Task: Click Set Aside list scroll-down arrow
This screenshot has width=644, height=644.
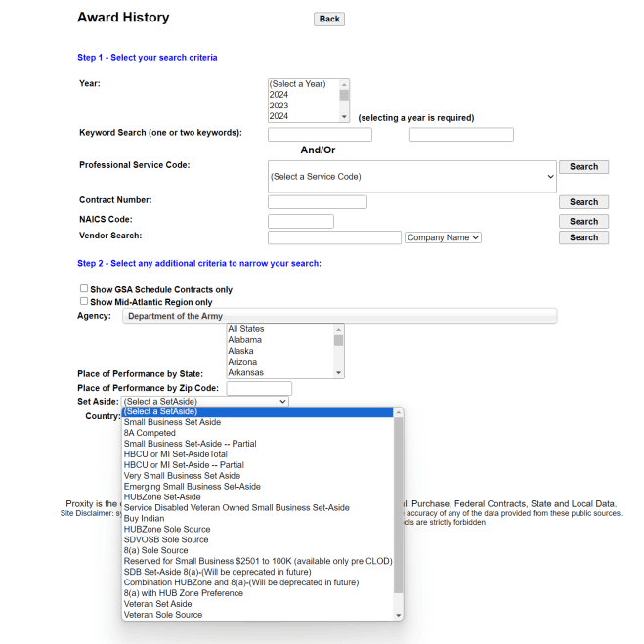Action: [x=398, y=615]
